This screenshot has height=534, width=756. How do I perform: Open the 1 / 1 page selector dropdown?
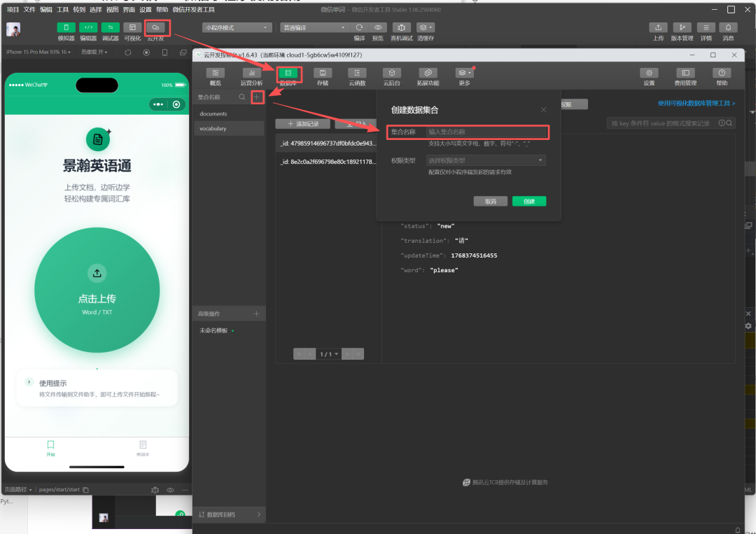[x=329, y=354]
